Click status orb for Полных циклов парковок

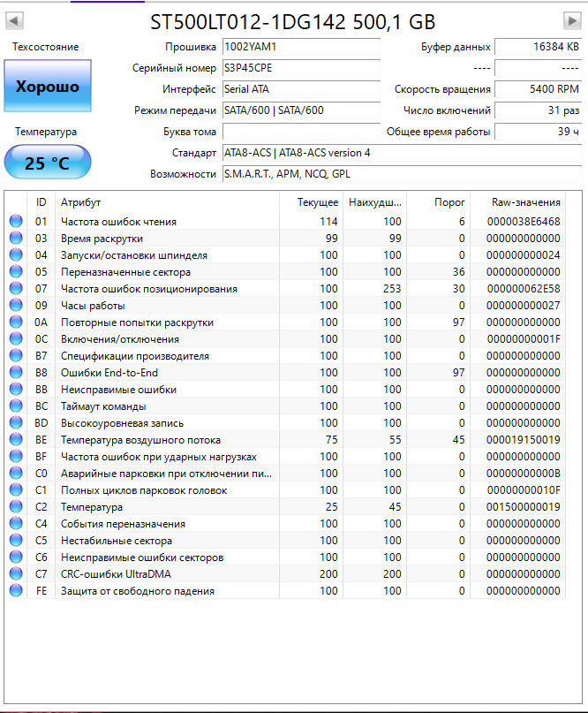tap(16, 489)
